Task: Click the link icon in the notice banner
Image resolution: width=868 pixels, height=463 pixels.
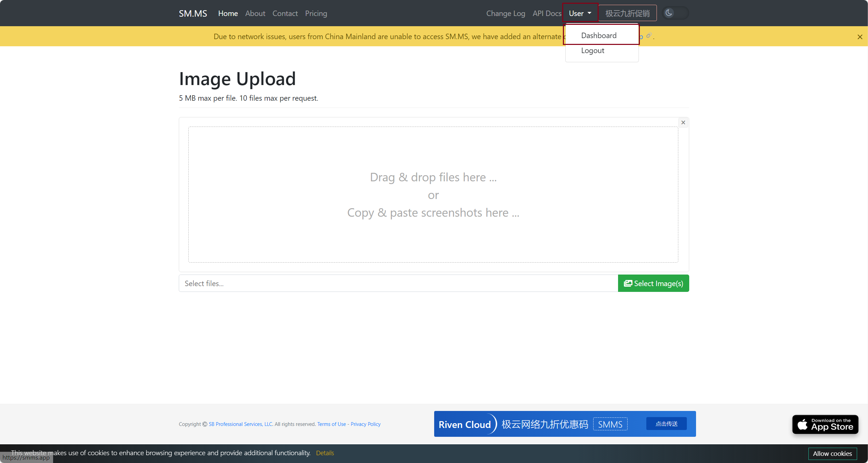Action: [648, 36]
